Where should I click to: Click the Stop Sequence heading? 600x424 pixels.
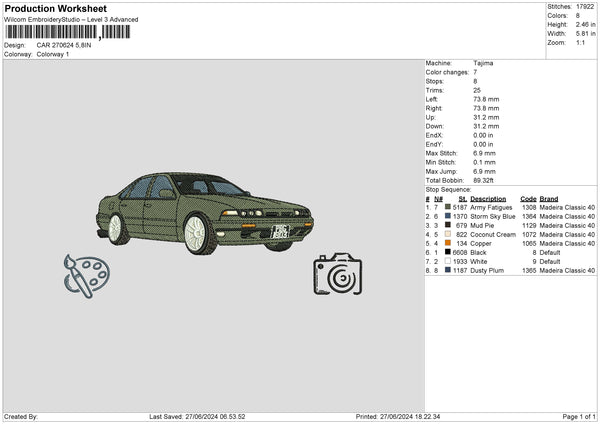point(448,190)
